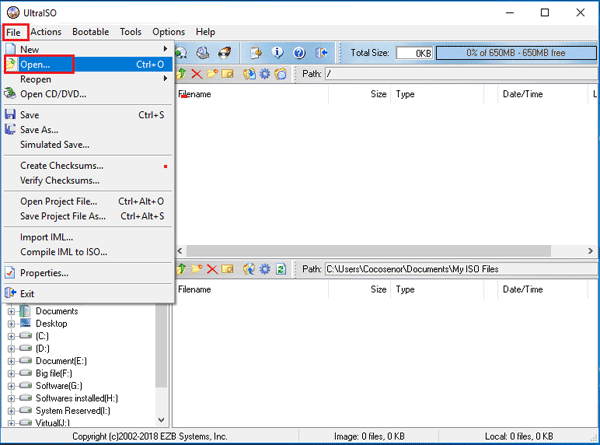
Task: Click the image pane scrollbar right arrow
Action: [x=590, y=251]
